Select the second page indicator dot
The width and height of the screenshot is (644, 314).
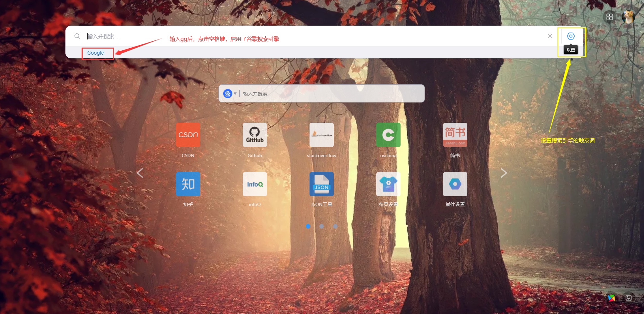point(322,226)
